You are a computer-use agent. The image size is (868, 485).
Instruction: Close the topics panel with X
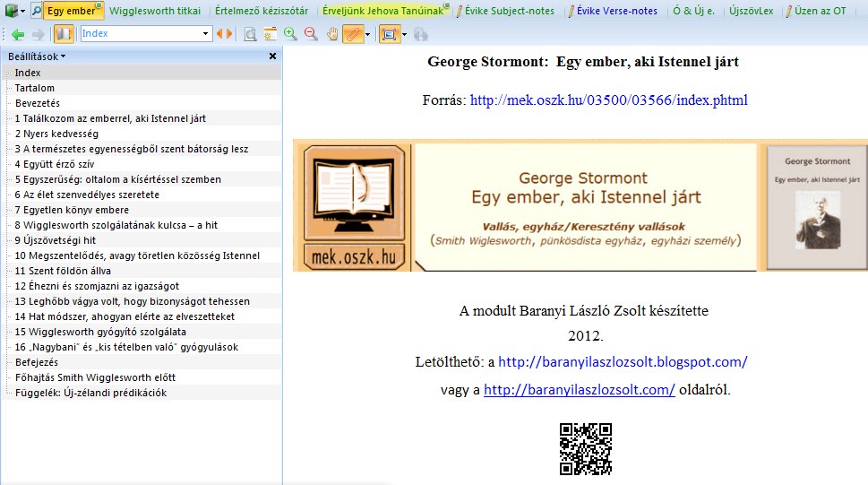272,56
